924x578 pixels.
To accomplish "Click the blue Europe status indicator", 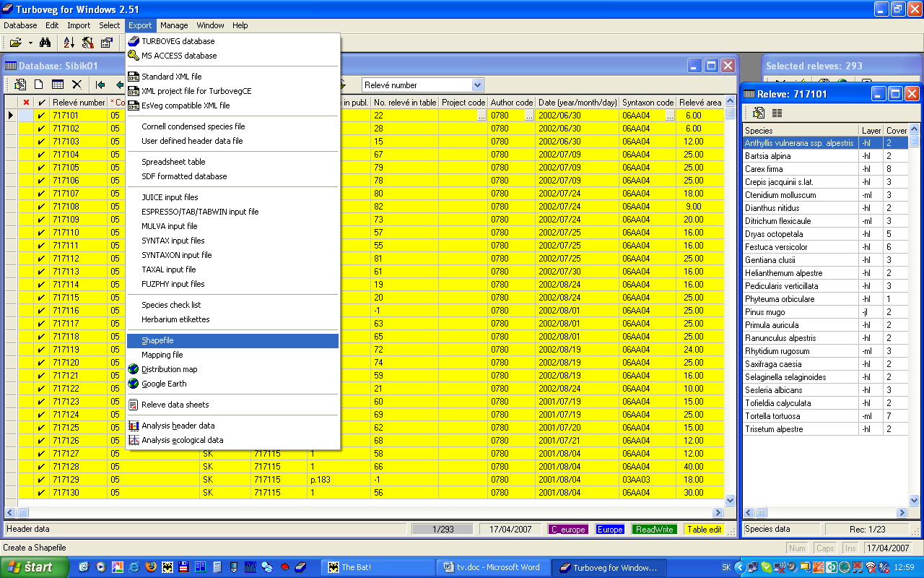I will coord(610,530).
